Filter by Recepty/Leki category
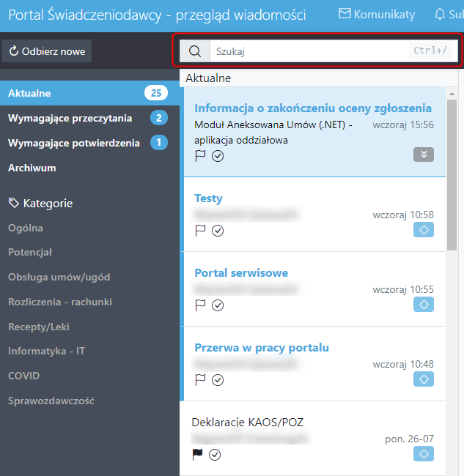 click(39, 327)
